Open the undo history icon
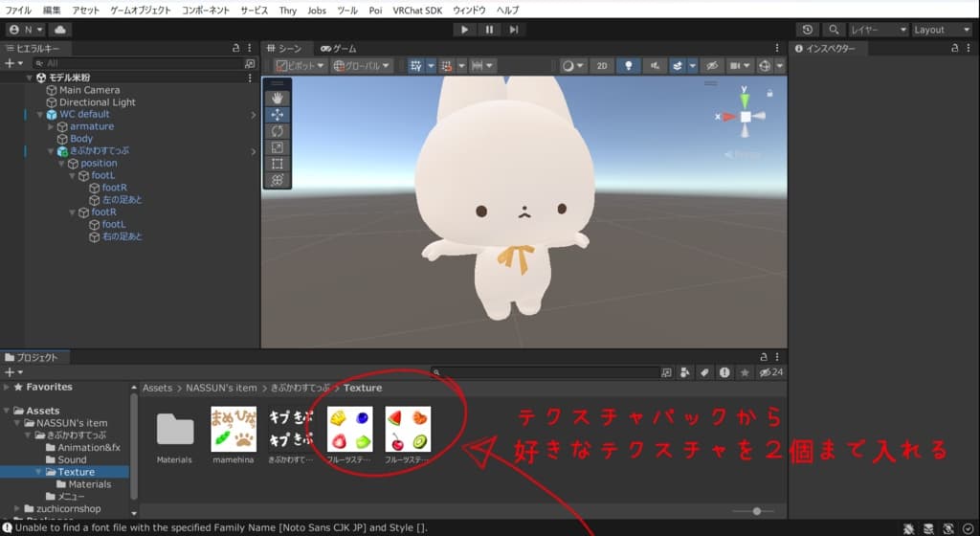Viewport: 980px width, 536px height. tap(809, 30)
